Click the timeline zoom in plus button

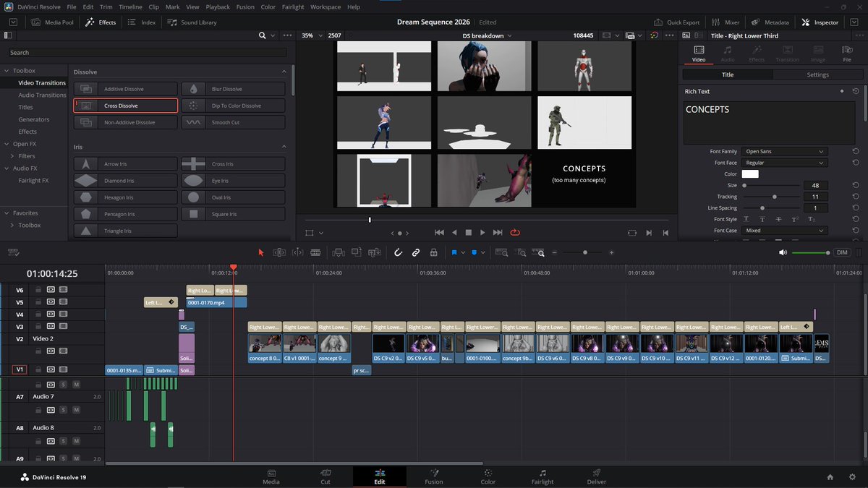(611, 253)
